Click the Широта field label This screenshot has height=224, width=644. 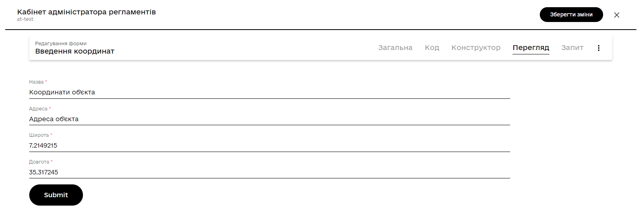(39, 135)
